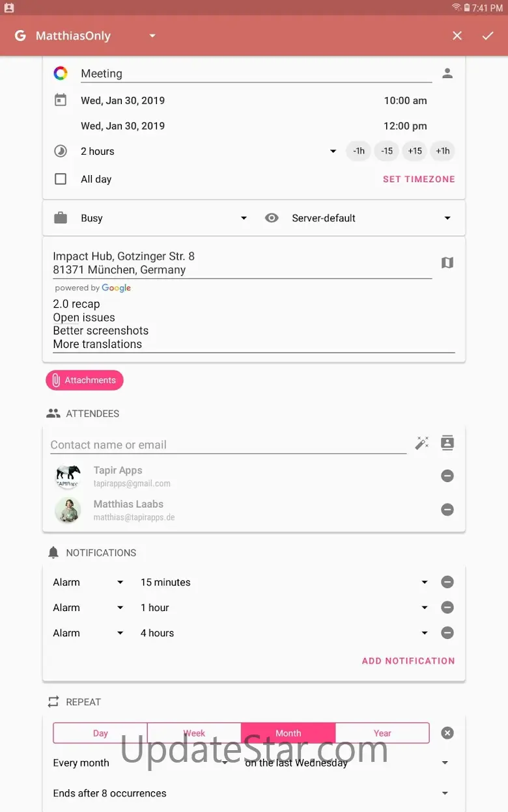The width and height of the screenshot is (508, 812).
Task: Click the person icon next to the title
Action: coord(447,74)
